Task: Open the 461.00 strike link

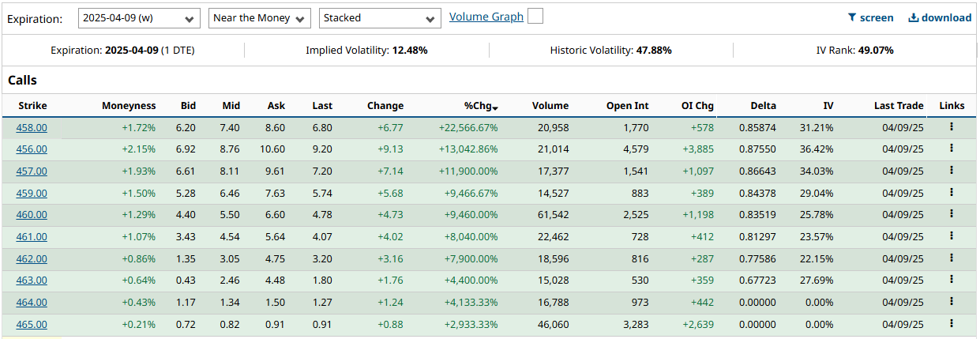Action: [32, 236]
